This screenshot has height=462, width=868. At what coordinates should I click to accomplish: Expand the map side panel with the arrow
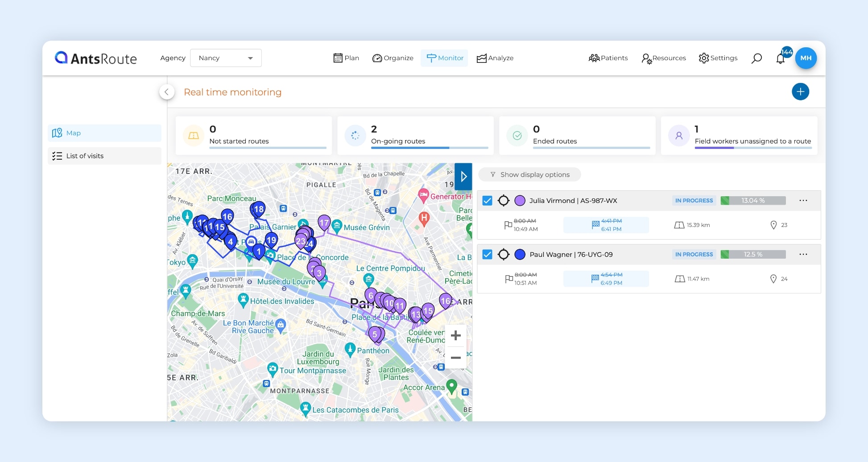(x=463, y=177)
